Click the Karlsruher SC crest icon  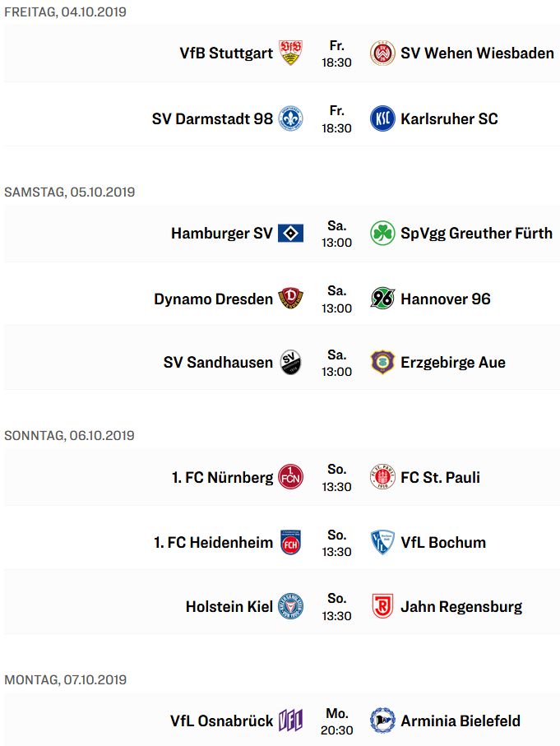[382, 118]
